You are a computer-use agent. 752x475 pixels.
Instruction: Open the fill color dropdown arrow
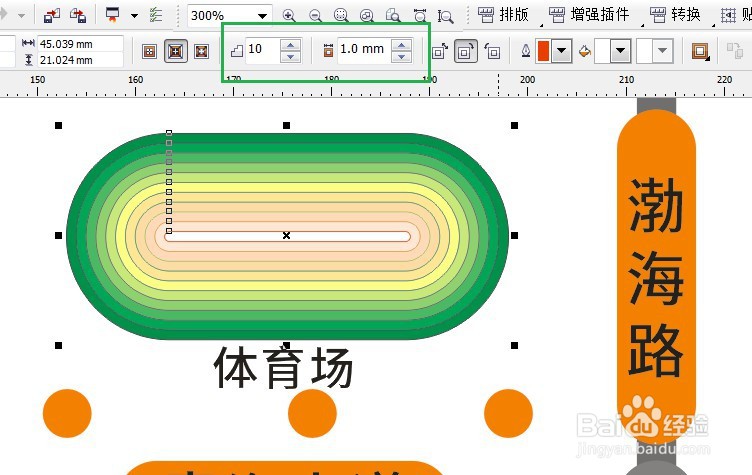coord(620,51)
